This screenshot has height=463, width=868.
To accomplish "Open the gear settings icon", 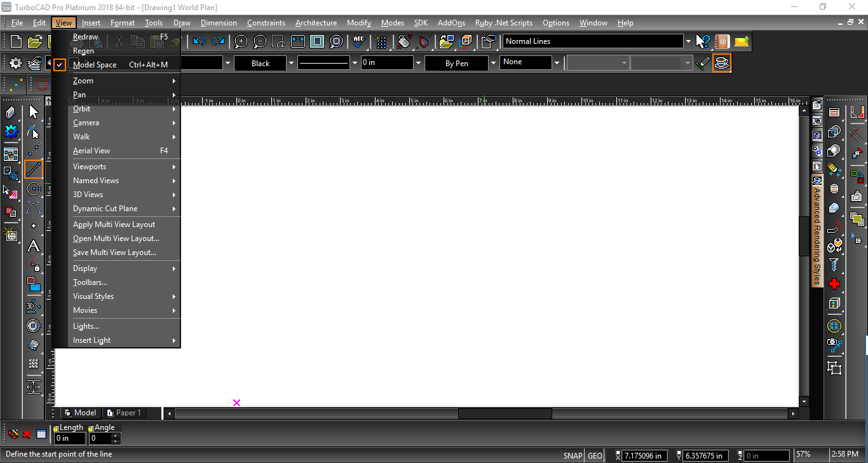I will click(x=15, y=63).
